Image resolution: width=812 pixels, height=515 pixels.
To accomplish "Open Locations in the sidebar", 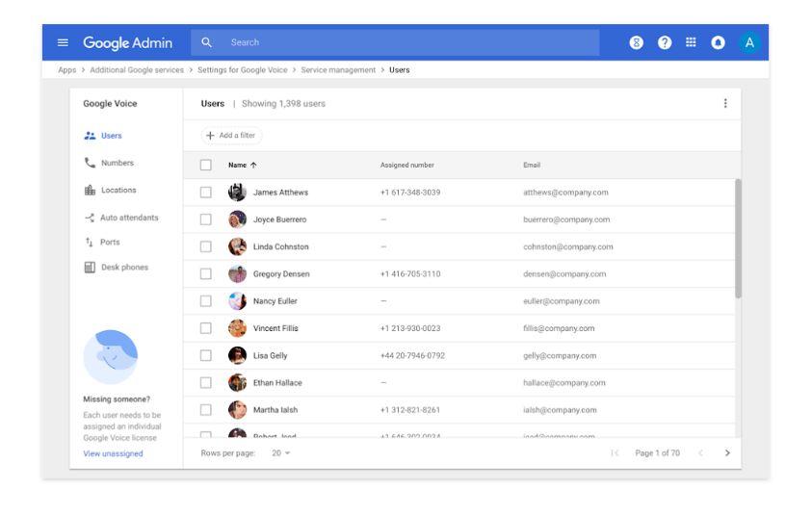I will 110,190.
